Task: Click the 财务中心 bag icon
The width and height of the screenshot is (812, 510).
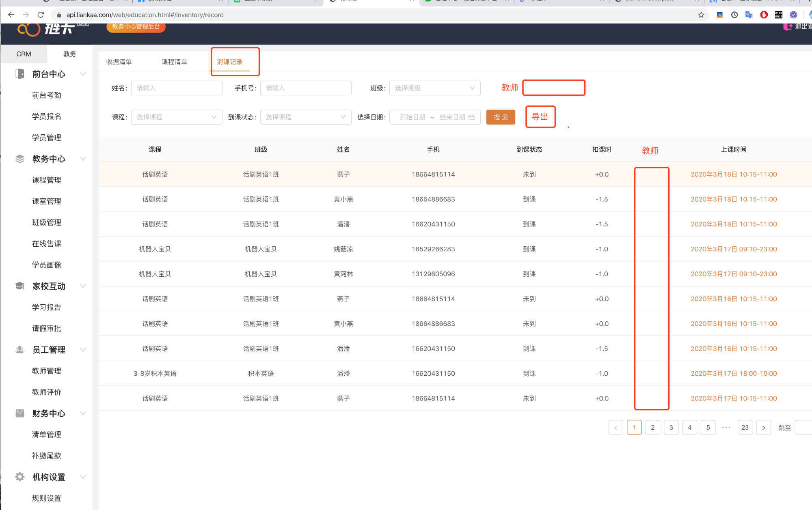Action: coord(19,413)
